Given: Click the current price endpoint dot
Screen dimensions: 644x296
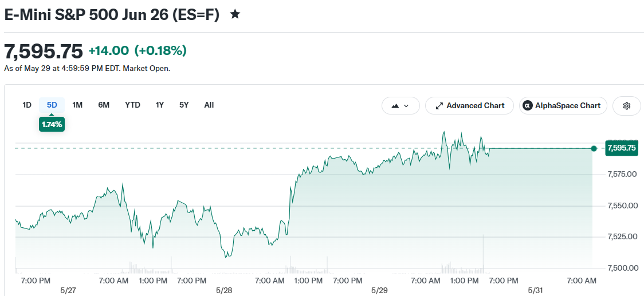Looking at the screenshot, I should (x=594, y=148).
